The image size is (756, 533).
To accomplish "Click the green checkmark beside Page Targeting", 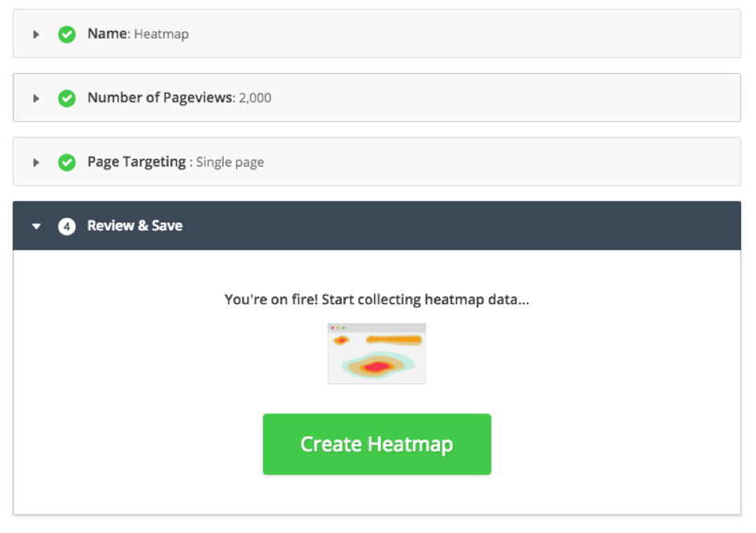I will pos(67,162).
